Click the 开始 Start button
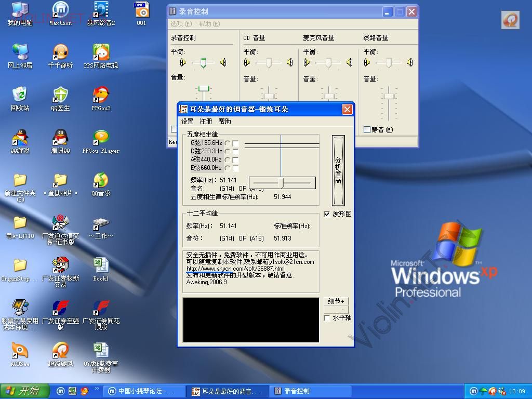Viewport: 532px width, 399px height. tap(24, 391)
